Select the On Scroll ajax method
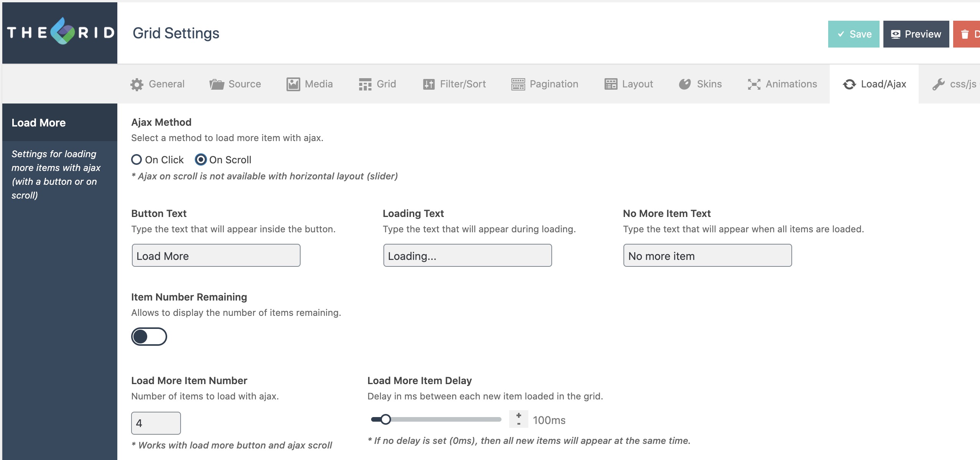 [x=201, y=159]
